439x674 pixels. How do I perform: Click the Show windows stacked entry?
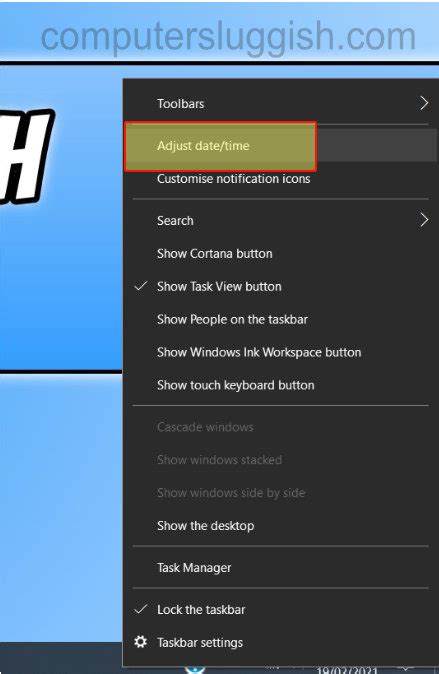click(219, 460)
